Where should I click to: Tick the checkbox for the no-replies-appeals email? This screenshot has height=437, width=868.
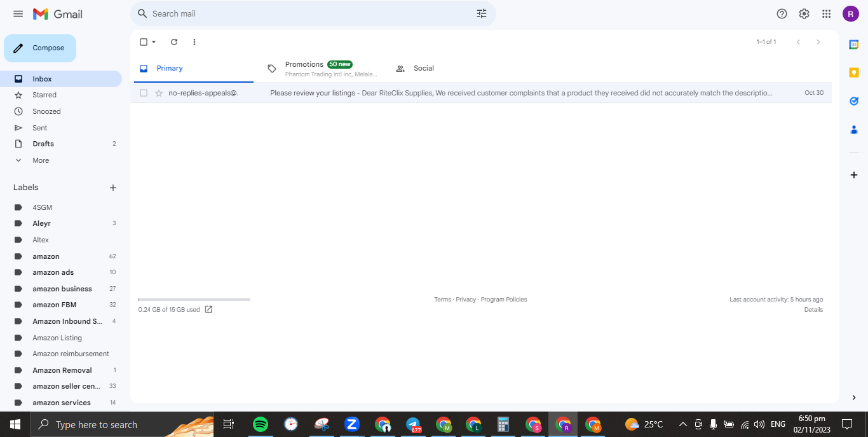point(144,93)
